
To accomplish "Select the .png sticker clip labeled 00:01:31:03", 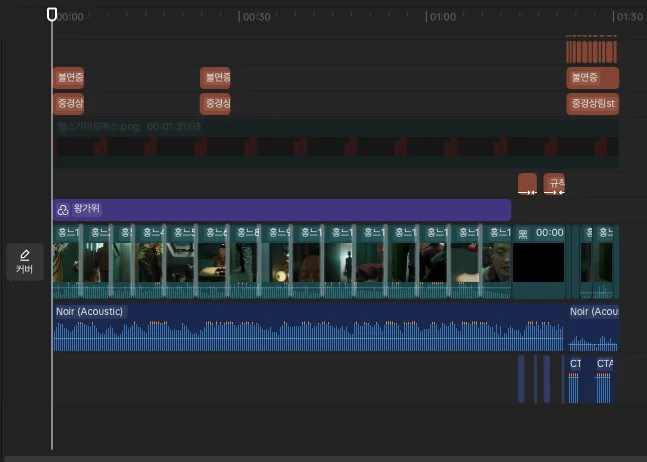I will [x=336, y=144].
